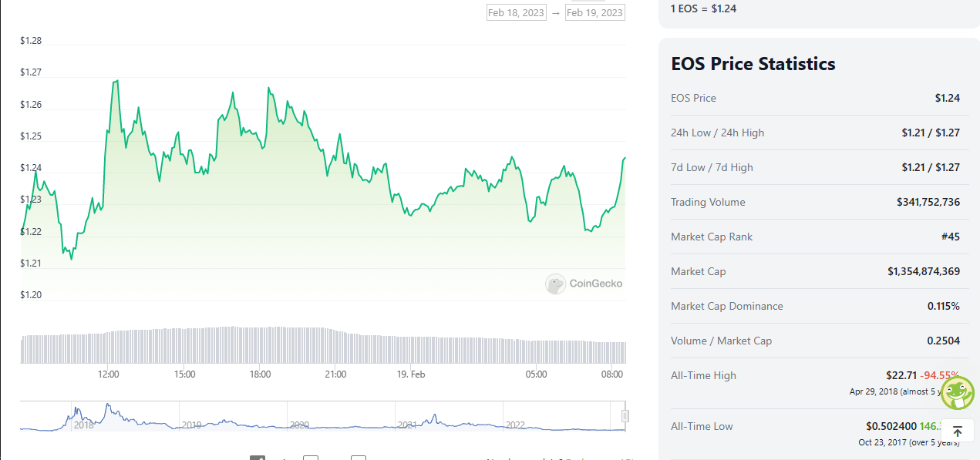Click the 24h Low / 24h High label
Image resolution: width=980 pixels, height=460 pixels.
pyautogui.click(x=718, y=133)
